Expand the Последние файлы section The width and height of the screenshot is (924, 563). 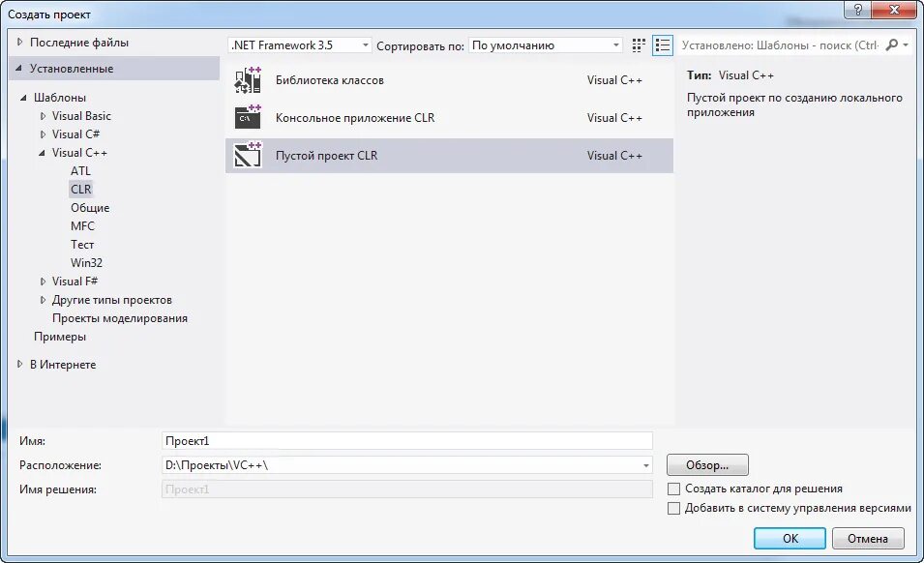point(19,43)
